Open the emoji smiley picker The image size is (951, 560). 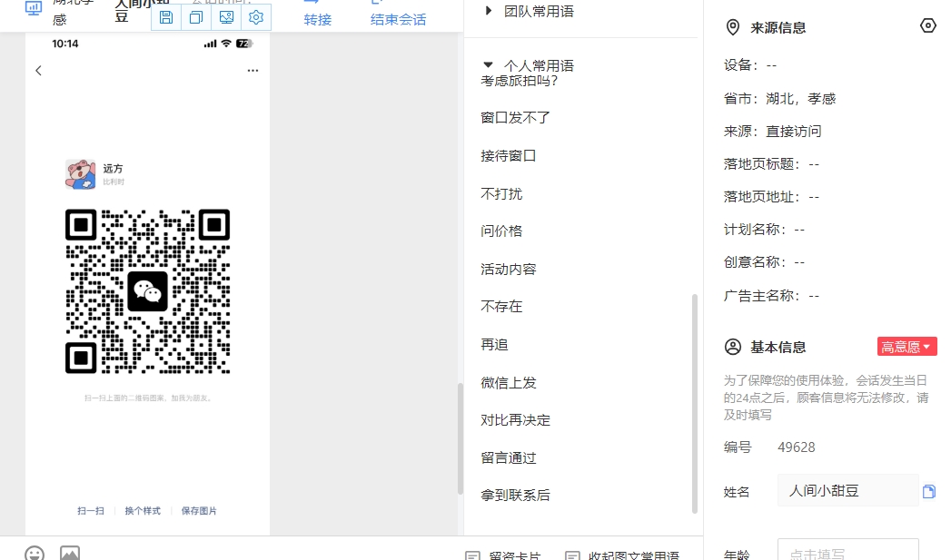pyautogui.click(x=35, y=554)
